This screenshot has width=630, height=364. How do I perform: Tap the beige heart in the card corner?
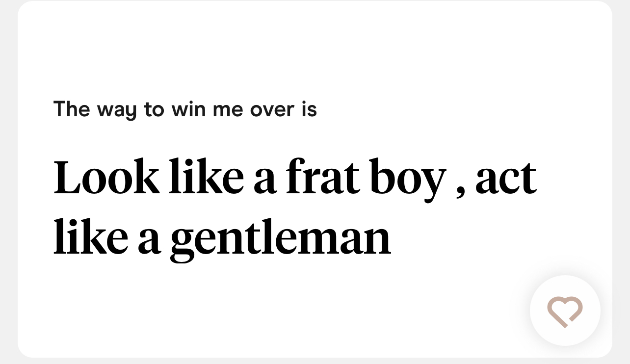coord(565,311)
